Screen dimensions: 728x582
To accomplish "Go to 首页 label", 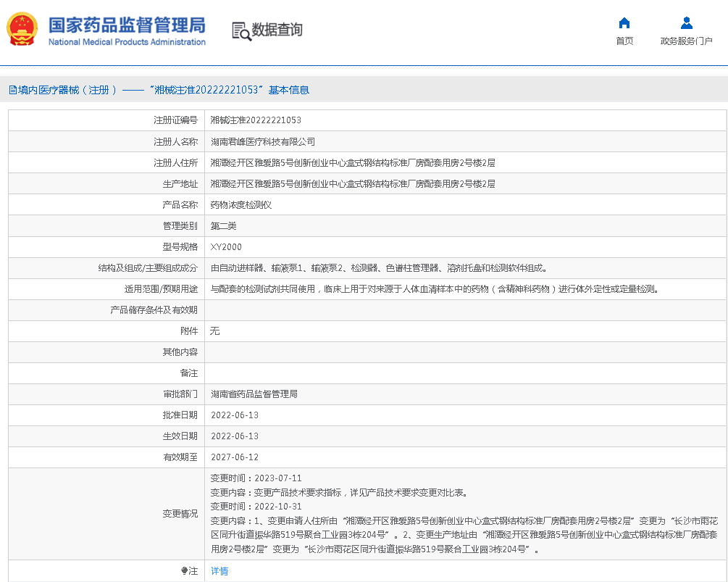I will click(x=624, y=41).
